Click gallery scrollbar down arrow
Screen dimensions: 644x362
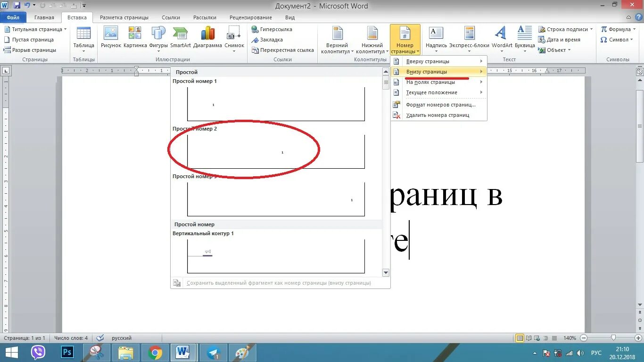click(x=386, y=272)
